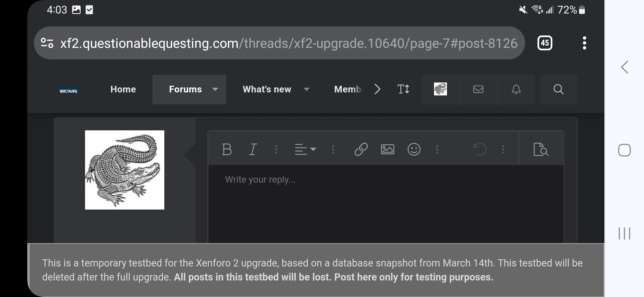Toggle italic text formatting

[253, 150]
